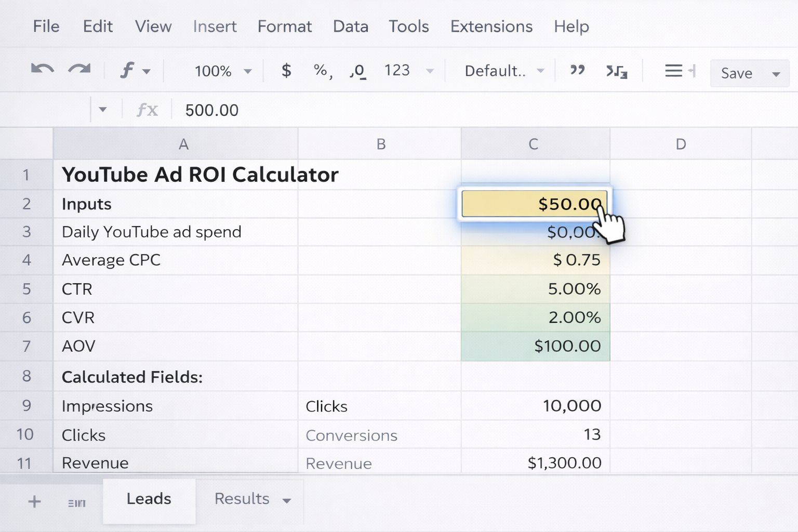Click the $100.00 value cell
This screenshot has height=532, width=798.
click(536, 346)
